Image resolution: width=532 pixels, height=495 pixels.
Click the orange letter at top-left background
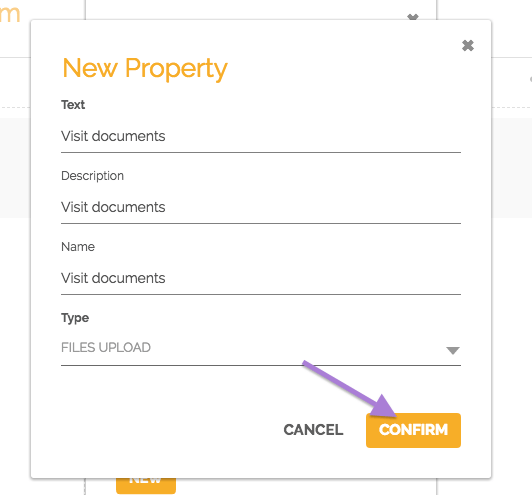pos(10,14)
